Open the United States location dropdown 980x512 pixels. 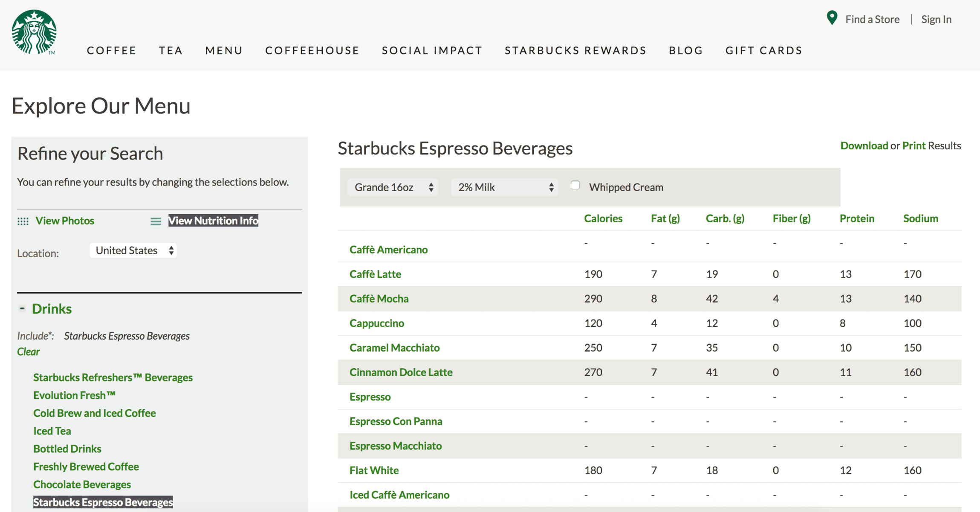(133, 250)
